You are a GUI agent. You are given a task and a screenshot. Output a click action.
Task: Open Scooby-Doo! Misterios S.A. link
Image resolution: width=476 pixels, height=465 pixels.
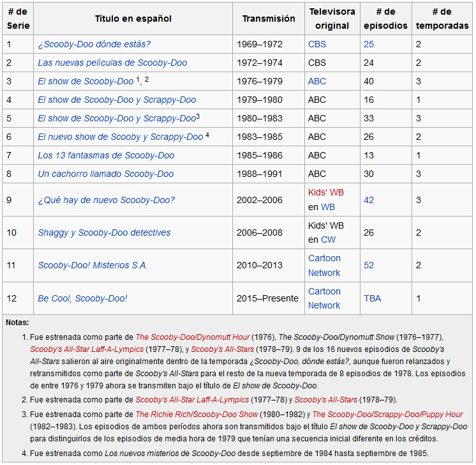click(x=93, y=265)
